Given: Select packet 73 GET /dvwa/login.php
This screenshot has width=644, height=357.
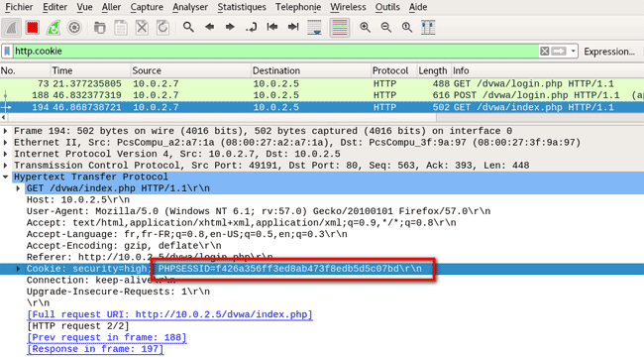Looking at the screenshot, I should tap(322, 84).
